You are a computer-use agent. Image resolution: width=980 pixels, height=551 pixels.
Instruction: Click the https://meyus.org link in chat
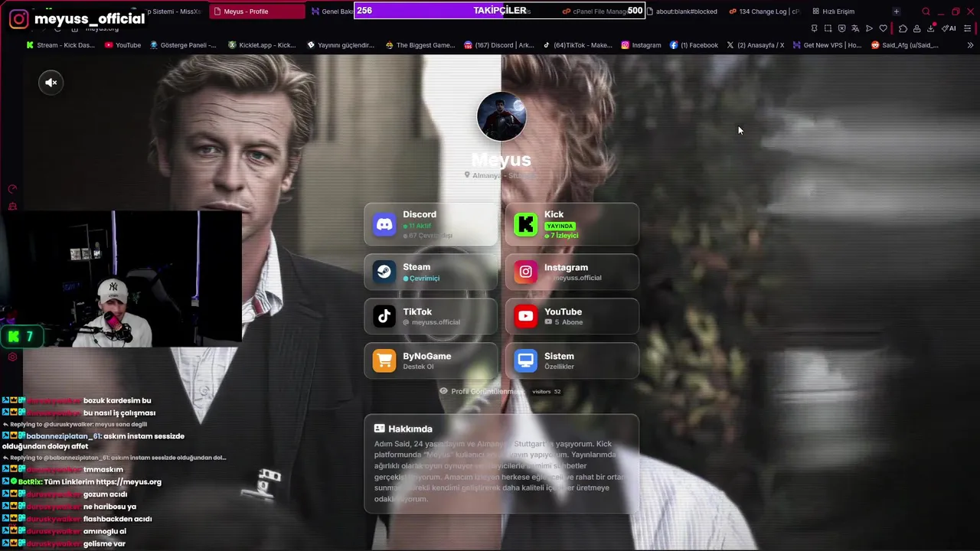pyautogui.click(x=129, y=482)
